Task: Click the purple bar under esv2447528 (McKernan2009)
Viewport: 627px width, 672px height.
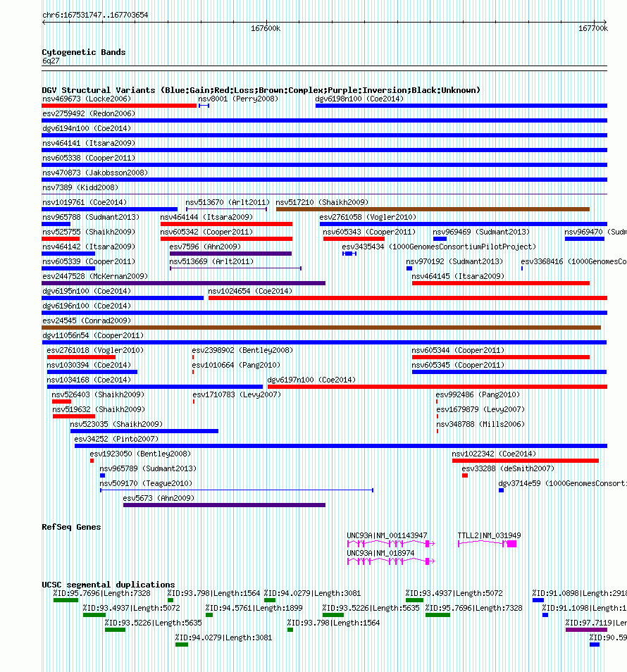Action: click(x=183, y=283)
